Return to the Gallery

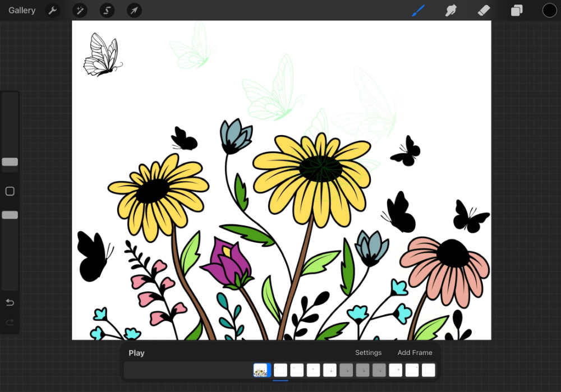pos(21,10)
